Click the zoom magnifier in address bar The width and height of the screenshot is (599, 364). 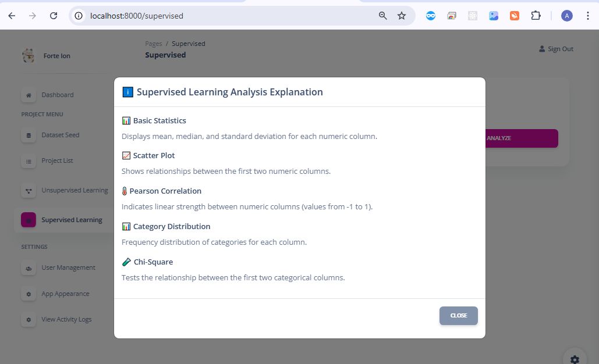coord(383,16)
